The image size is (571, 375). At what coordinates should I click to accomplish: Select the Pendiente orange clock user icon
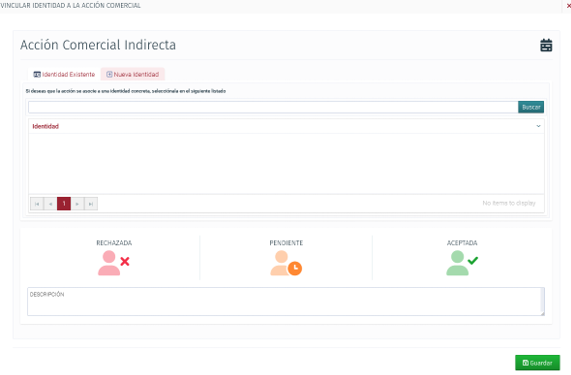(x=286, y=263)
